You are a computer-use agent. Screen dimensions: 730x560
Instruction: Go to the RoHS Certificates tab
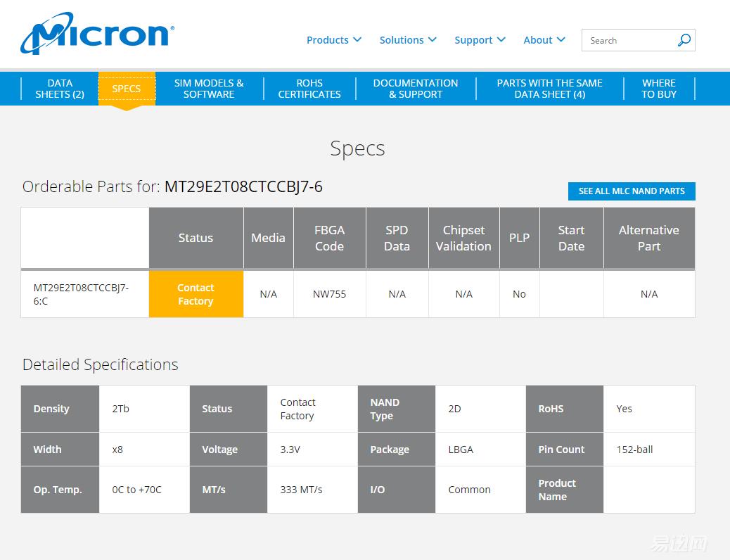[x=309, y=89]
